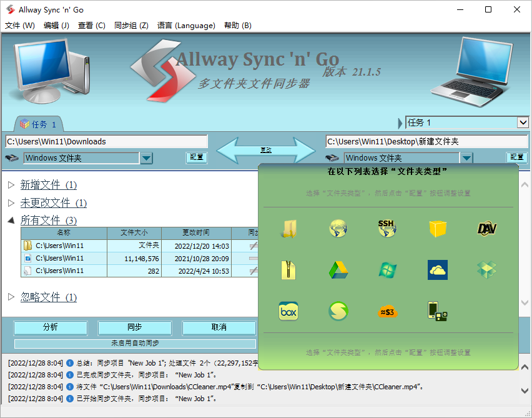Screen dimensions: 532x418
Task: Select the Windows Azure flag icon
Action: (388, 270)
